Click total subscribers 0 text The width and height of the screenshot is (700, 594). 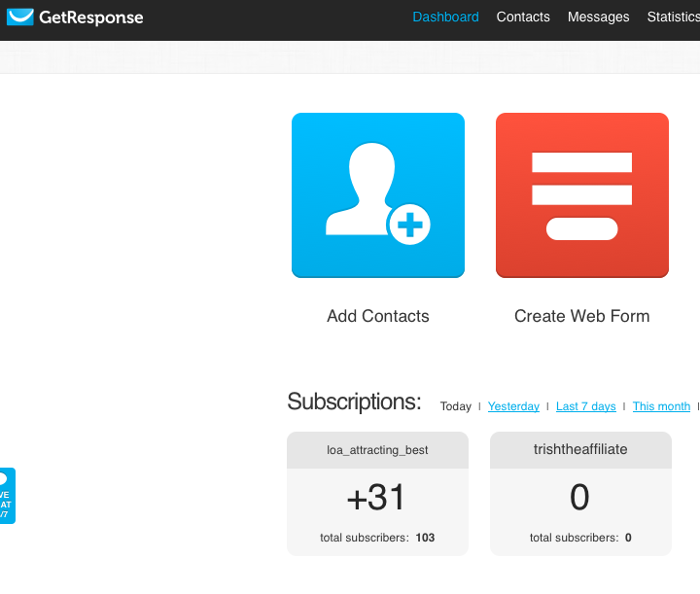point(580,538)
